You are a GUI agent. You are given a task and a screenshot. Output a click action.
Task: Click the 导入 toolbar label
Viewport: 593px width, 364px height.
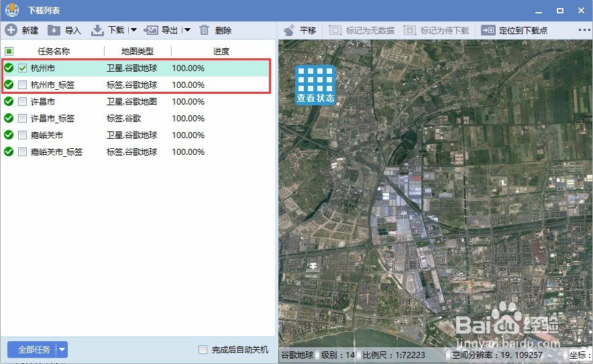click(x=73, y=30)
